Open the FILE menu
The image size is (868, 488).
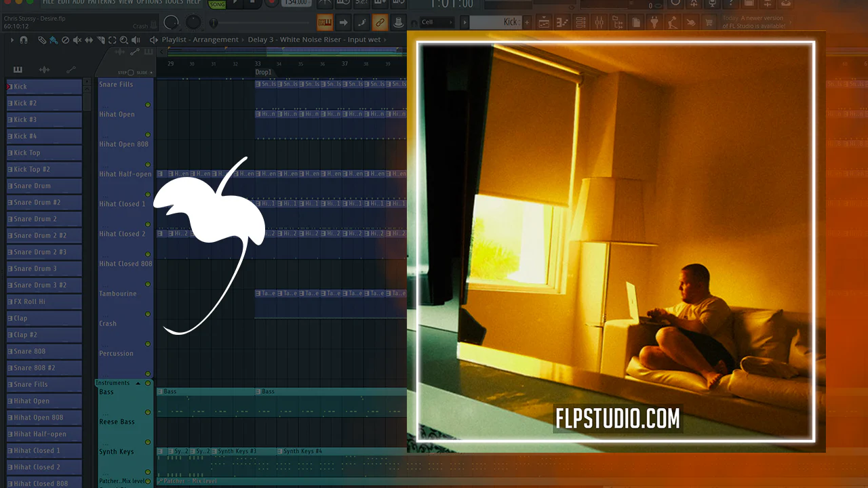[48, 3]
